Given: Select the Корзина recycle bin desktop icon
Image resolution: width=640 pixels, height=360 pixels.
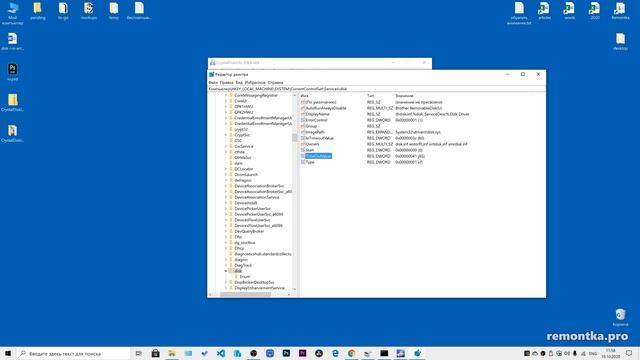Looking at the screenshot, I should (620, 317).
